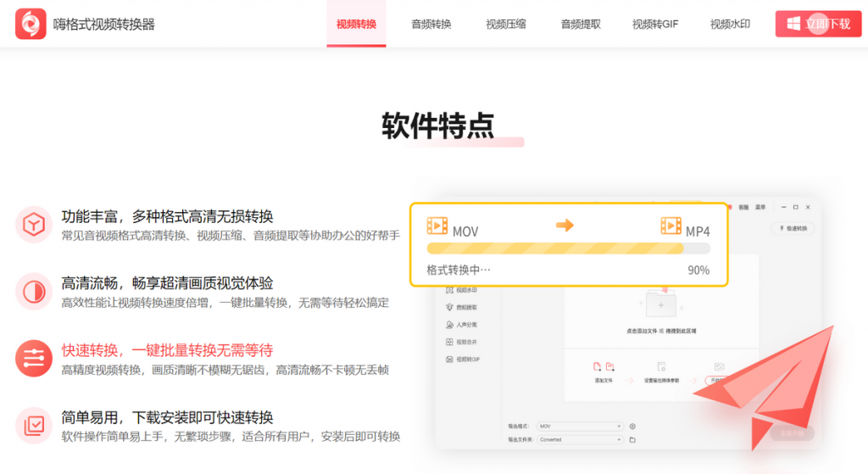Open the 输出格式 MOV dropdown
The height and width of the screenshot is (474, 868).
coord(580,426)
